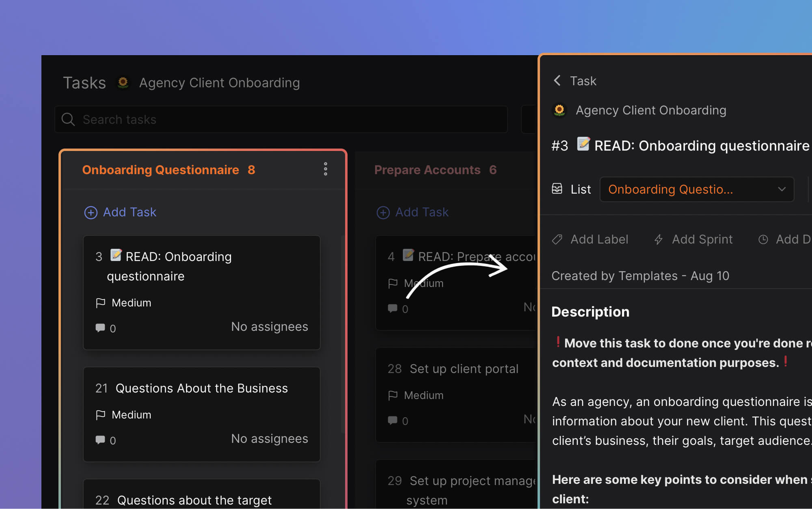Image resolution: width=812 pixels, height=509 pixels.
Task: Select the Prepare Accounts column header
Action: [x=427, y=170]
